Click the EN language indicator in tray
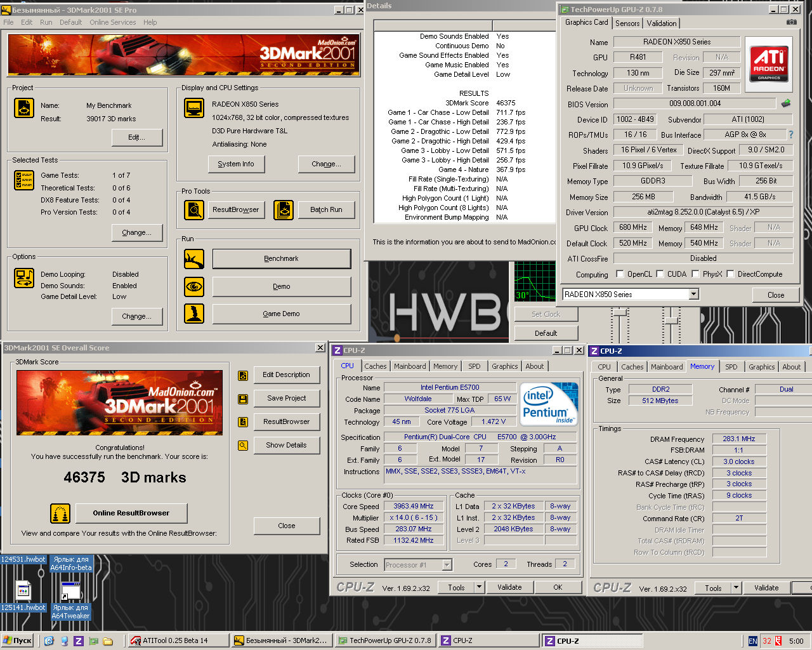Image resolution: width=812 pixels, height=650 pixels. [x=752, y=641]
